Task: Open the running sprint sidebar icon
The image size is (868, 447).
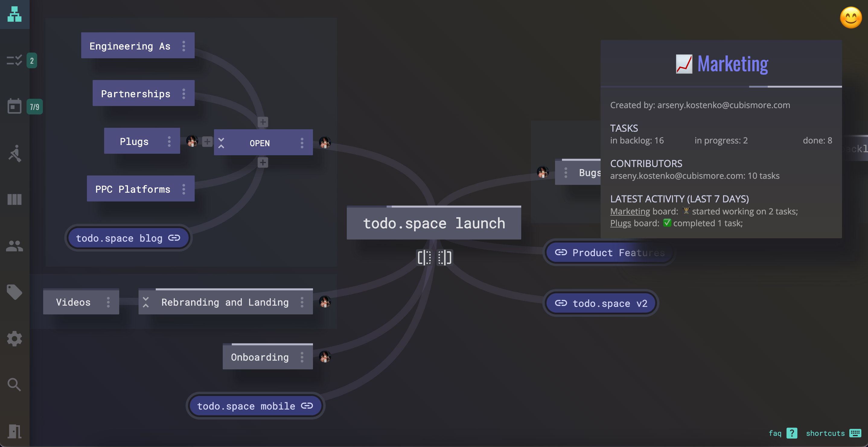Action: 14,153
